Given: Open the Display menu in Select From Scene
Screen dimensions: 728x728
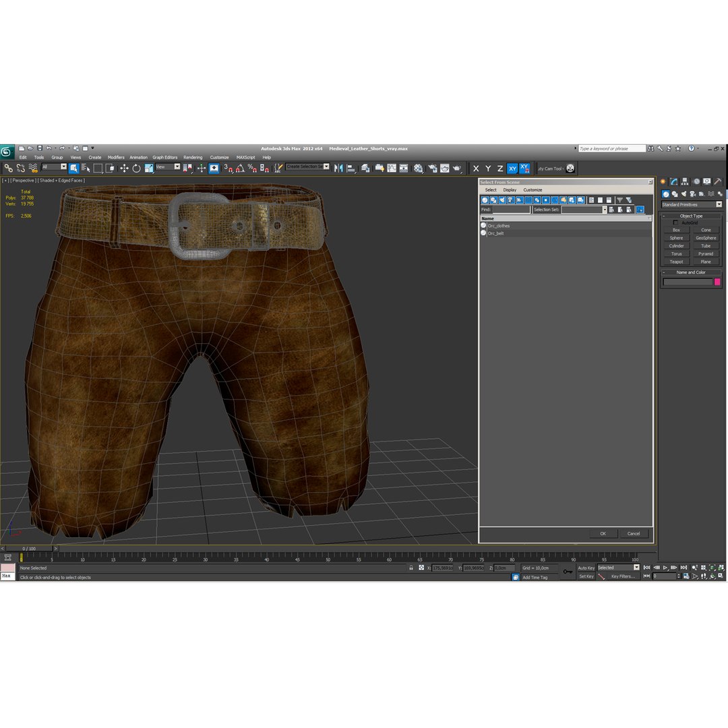Looking at the screenshot, I should [x=510, y=190].
